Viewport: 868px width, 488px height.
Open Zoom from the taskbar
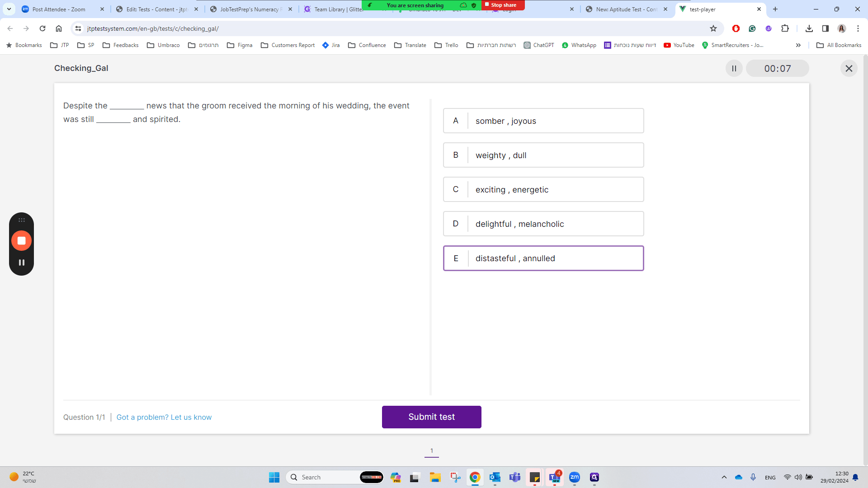click(x=574, y=477)
